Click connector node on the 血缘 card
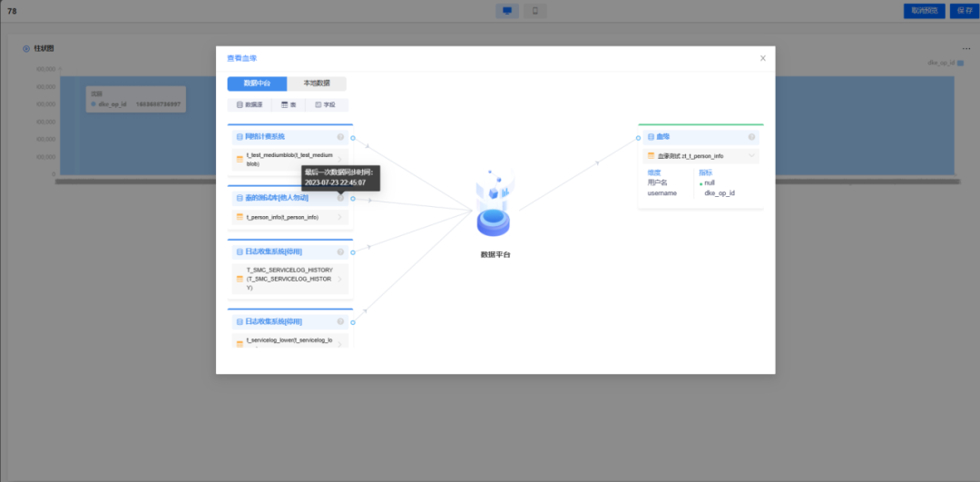 (638, 138)
